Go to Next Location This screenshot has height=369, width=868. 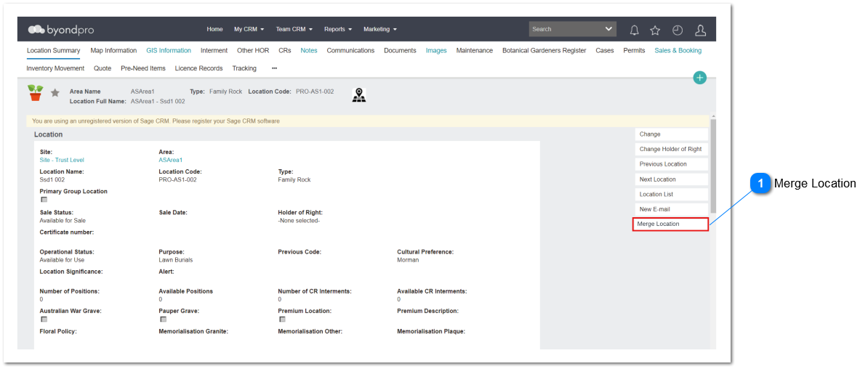tap(672, 179)
